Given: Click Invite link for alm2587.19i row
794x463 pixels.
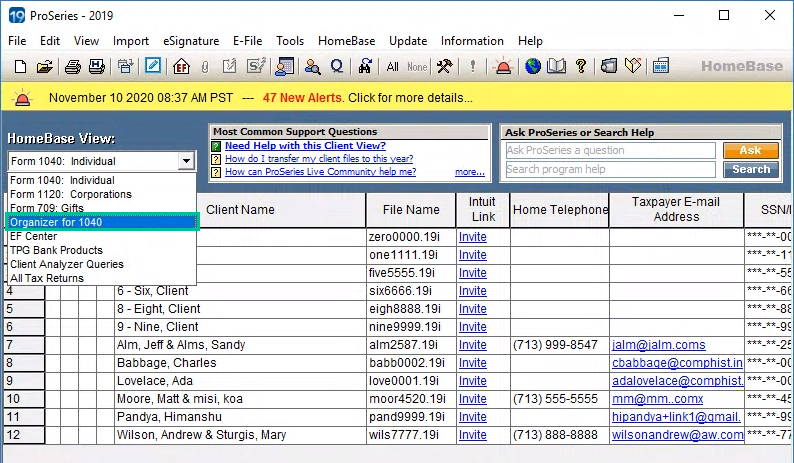Looking at the screenshot, I should click(x=472, y=345).
